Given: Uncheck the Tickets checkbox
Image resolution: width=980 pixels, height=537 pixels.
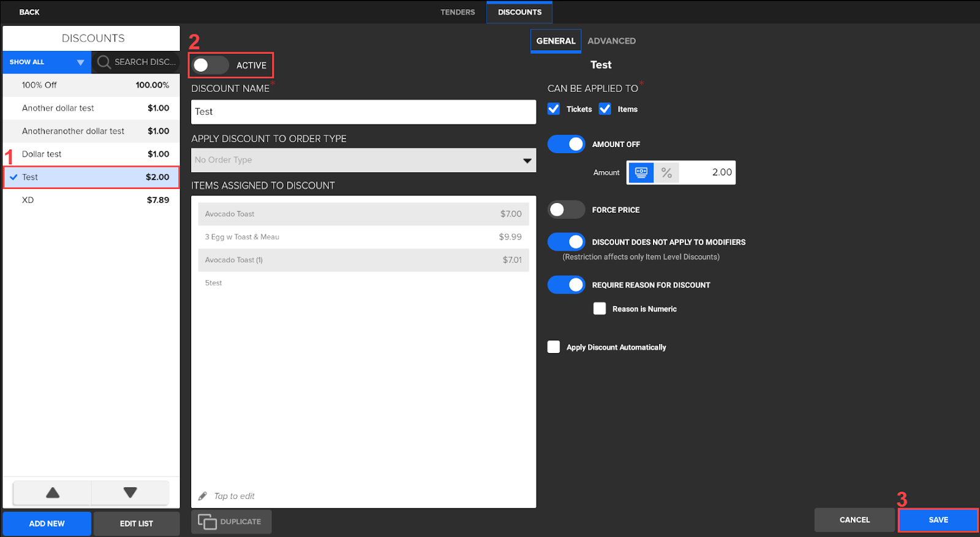Looking at the screenshot, I should 554,109.
